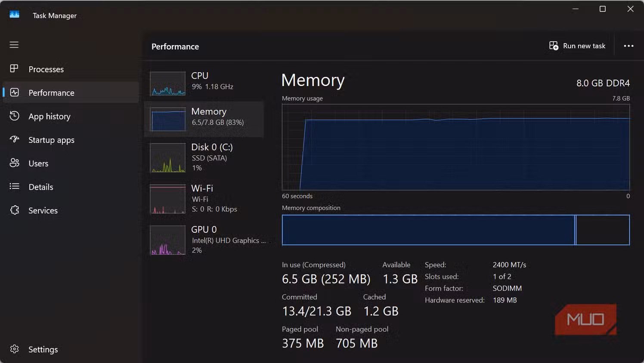The image size is (644, 363).
Task: Maximize the Task Manager window
Action: coord(603,9)
